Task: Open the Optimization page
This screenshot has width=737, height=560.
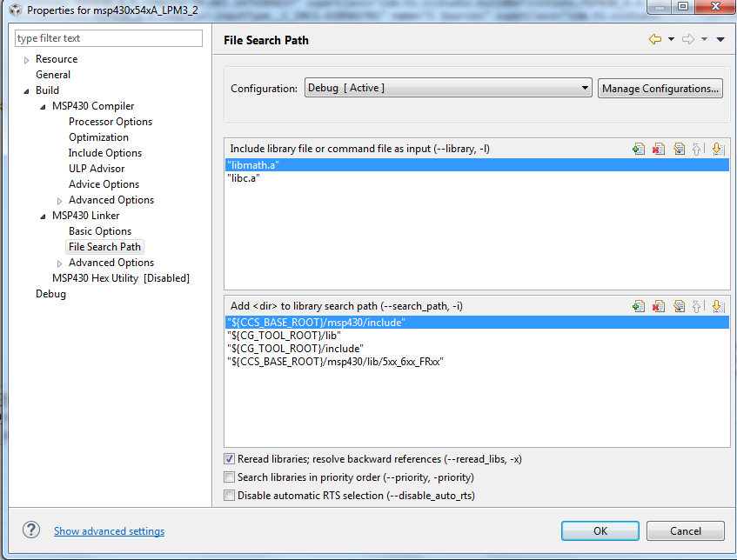Action: coord(98,137)
